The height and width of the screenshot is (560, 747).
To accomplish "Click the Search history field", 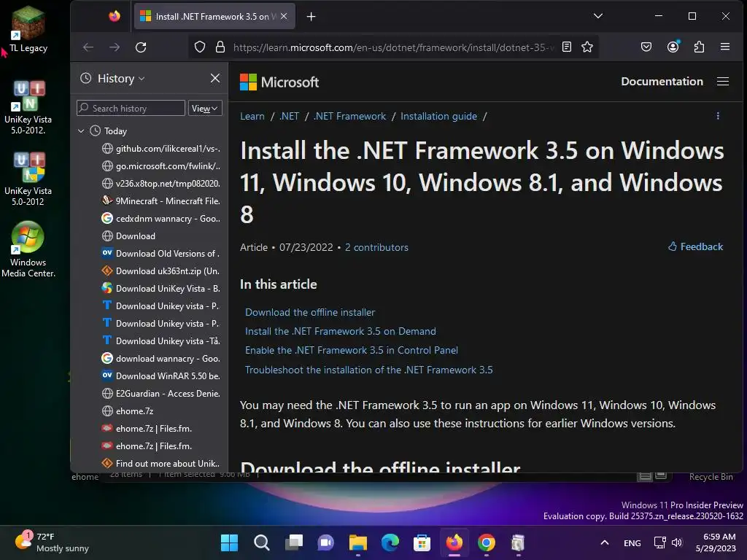I will coord(131,108).
